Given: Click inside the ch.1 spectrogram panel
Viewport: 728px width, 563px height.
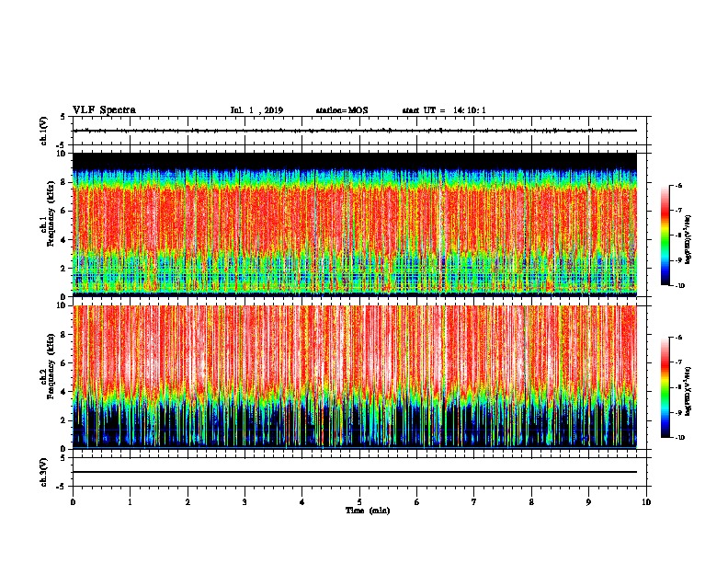Looking at the screenshot, I should (x=355, y=224).
